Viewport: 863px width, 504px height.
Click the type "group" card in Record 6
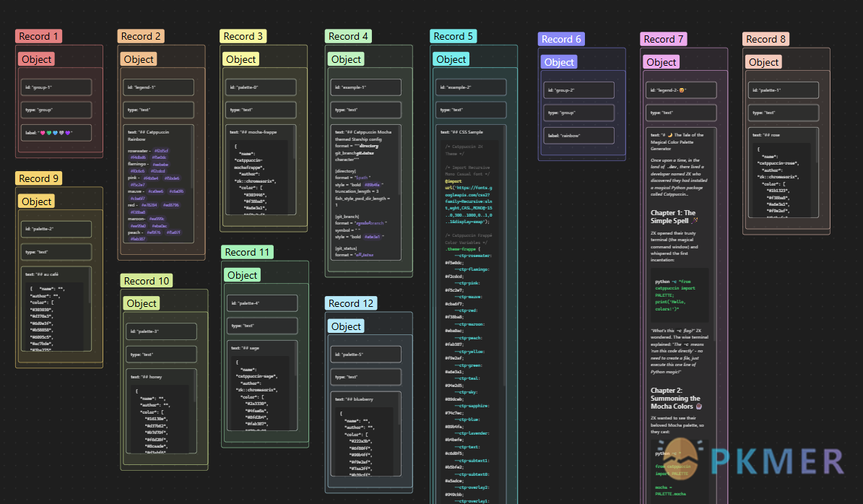[579, 112]
